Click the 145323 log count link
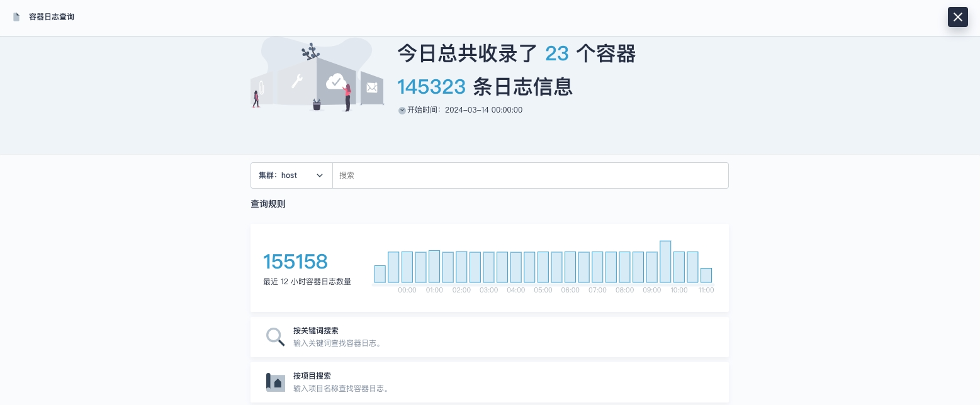The width and height of the screenshot is (980, 405). [432, 87]
